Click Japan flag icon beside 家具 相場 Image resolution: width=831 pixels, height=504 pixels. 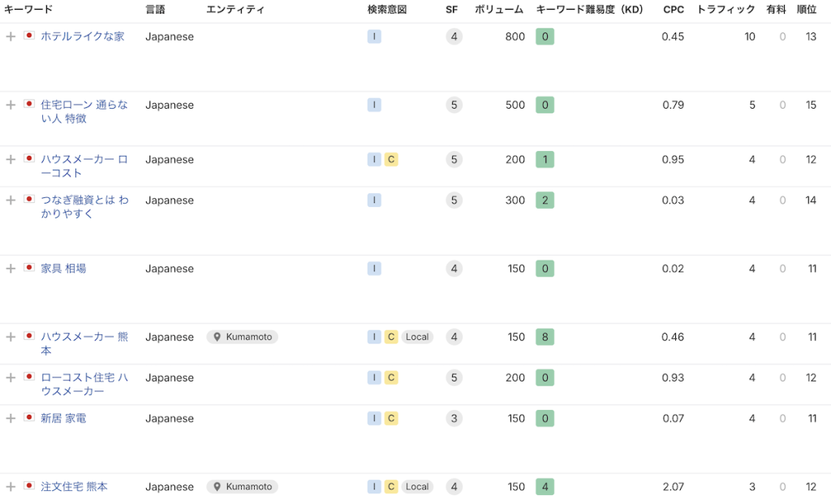click(29, 268)
